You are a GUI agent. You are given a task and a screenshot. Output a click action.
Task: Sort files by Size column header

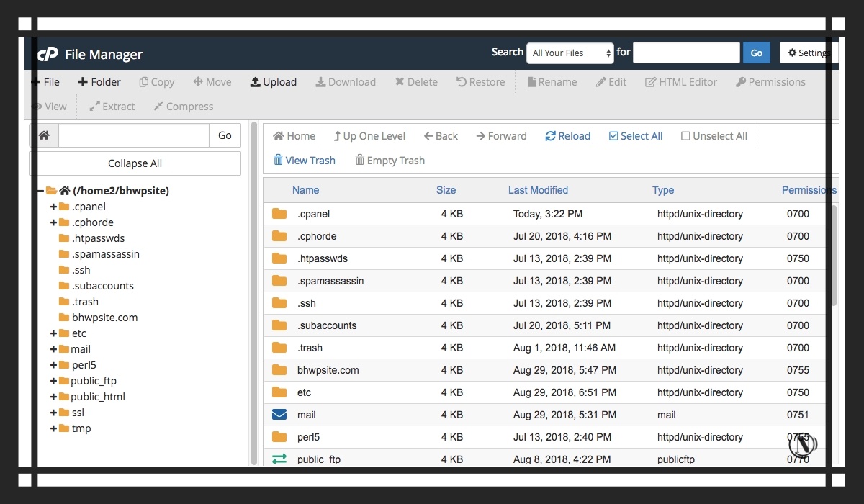click(x=446, y=190)
